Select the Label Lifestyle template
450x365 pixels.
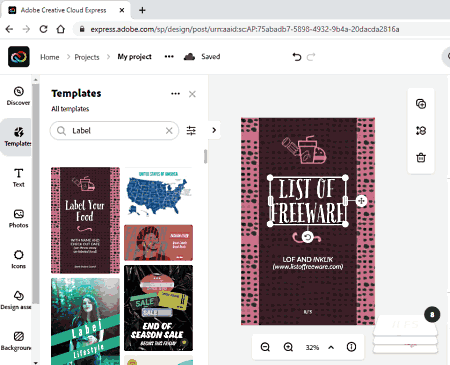point(85,322)
